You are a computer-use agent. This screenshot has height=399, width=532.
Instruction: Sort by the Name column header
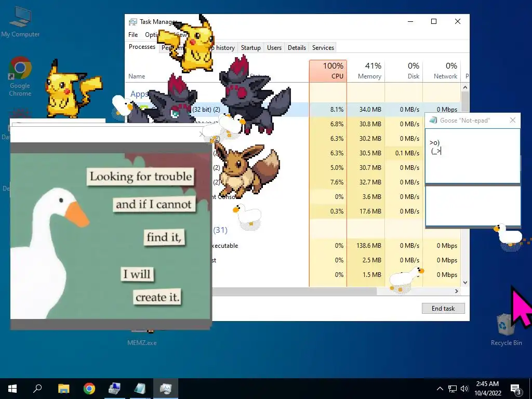pos(137,76)
